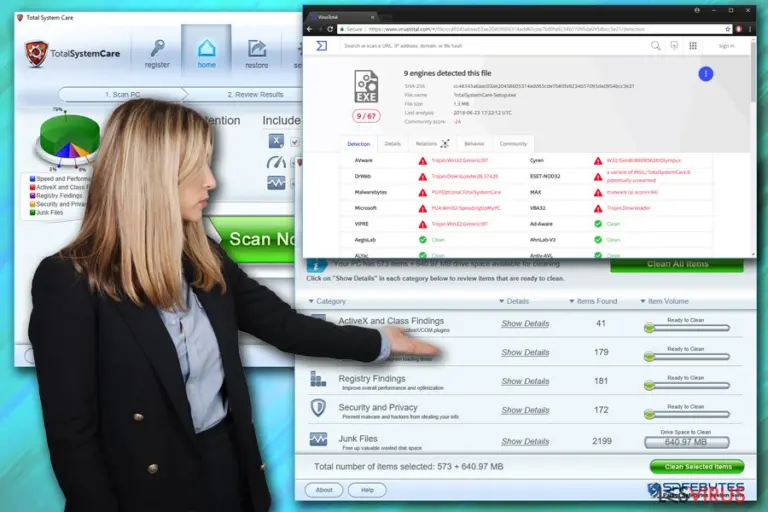This screenshot has width=768, height=512.
Task: Select the 2. Review Results step
Action: click(255, 94)
